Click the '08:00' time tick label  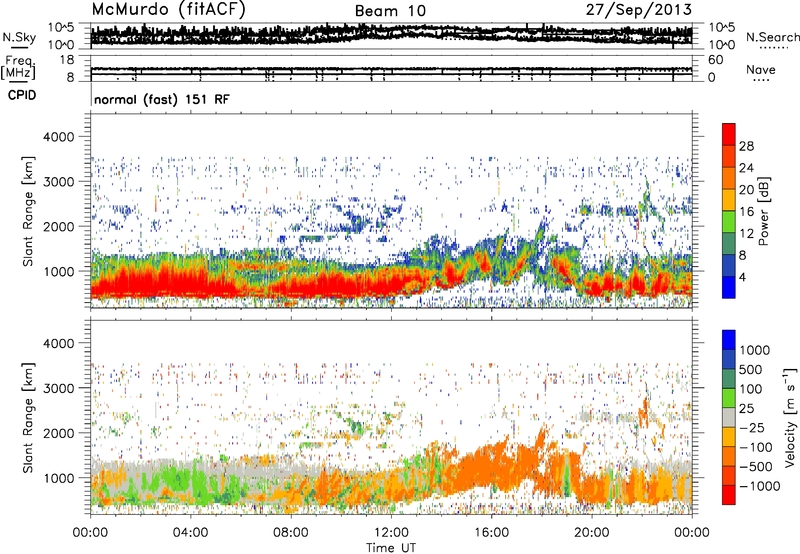(291, 533)
